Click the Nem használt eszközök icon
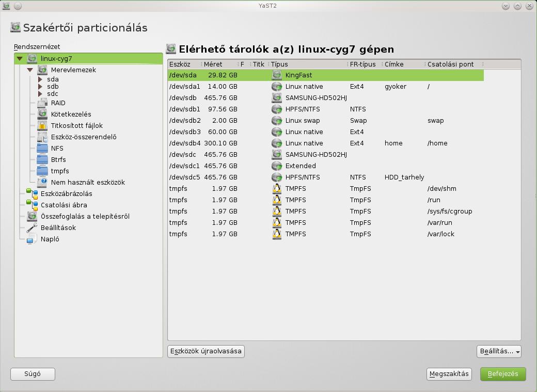Screen dimensions: 537x392 (42, 182)
